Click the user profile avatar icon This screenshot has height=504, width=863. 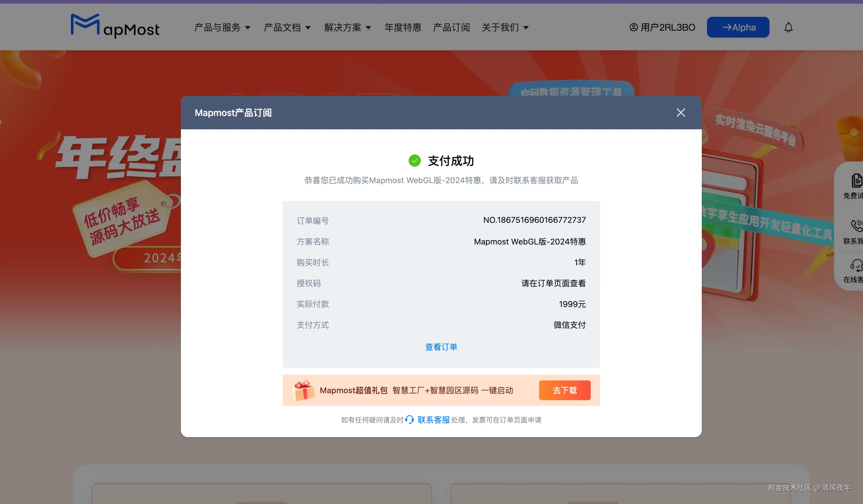(634, 27)
